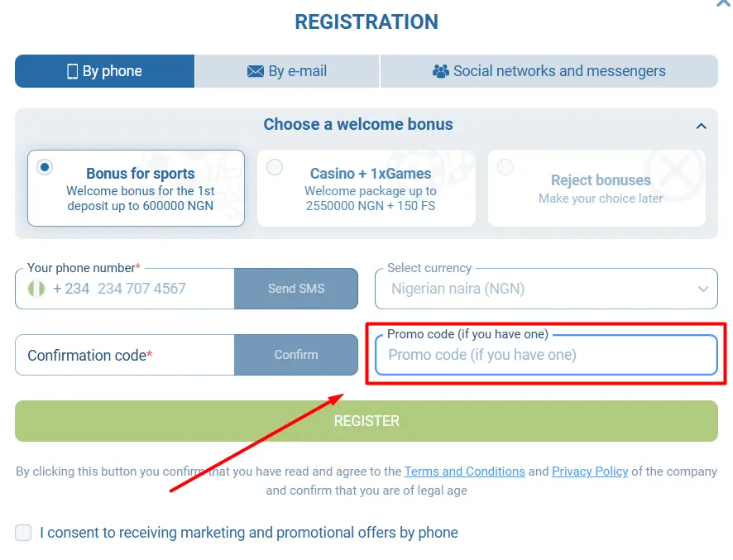Switch to the By e-mail tab
Viewport: 733px width, 560px height.
287,71
